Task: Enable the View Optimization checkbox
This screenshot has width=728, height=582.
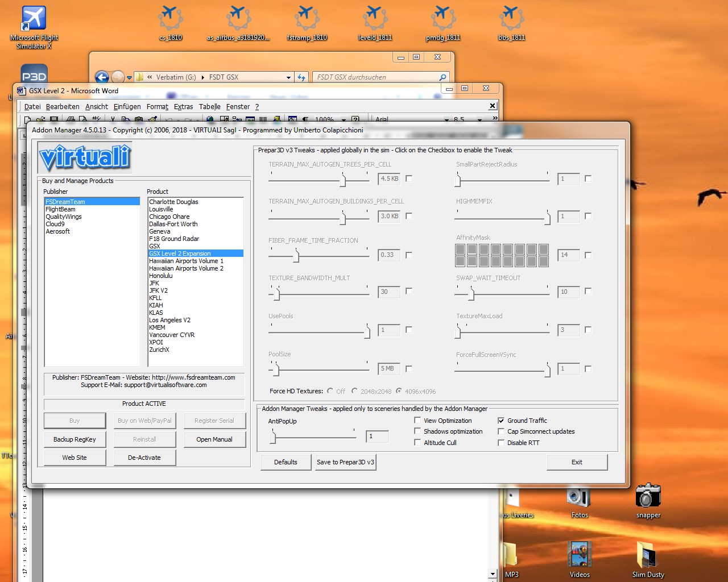Action: (x=417, y=421)
